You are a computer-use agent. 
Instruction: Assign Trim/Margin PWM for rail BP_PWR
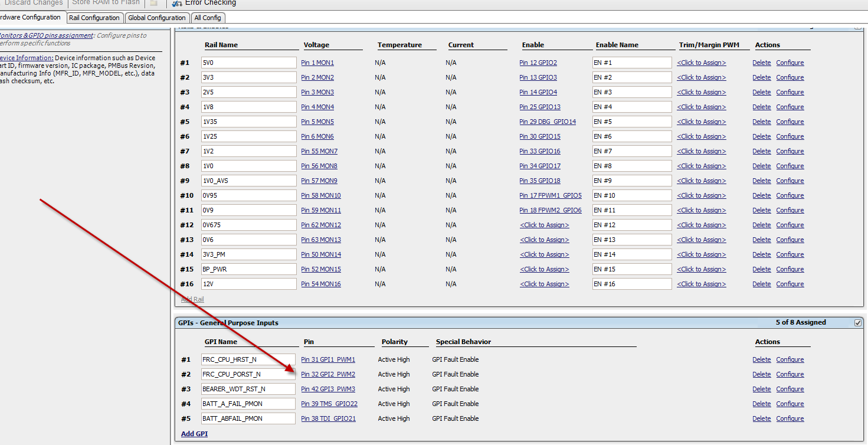pyautogui.click(x=702, y=269)
